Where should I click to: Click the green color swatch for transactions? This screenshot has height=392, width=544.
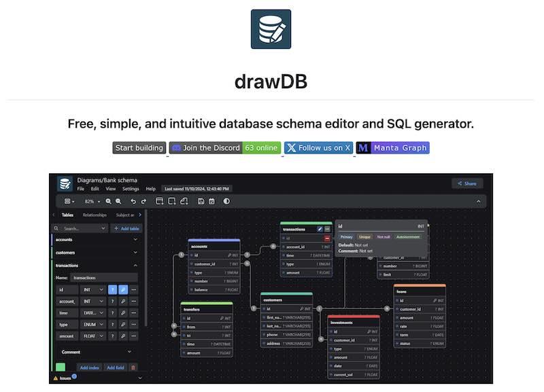pos(62,368)
